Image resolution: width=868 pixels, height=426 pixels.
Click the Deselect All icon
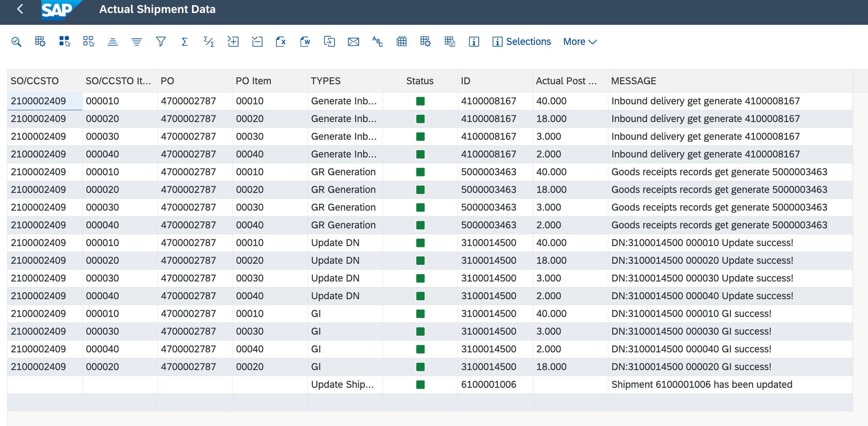click(89, 42)
